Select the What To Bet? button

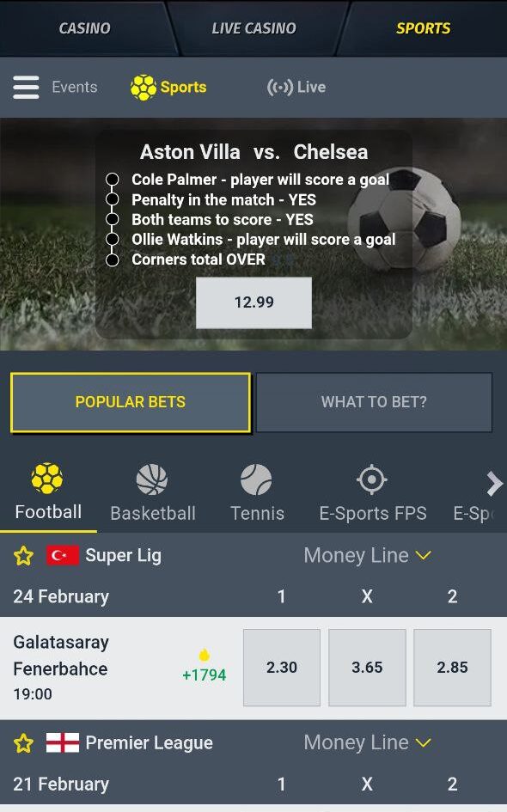point(374,402)
